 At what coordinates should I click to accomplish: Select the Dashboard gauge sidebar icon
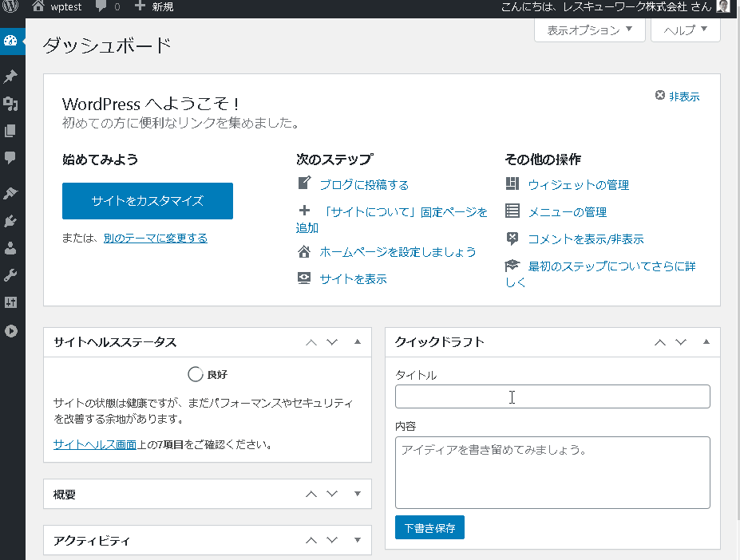[x=10, y=41]
